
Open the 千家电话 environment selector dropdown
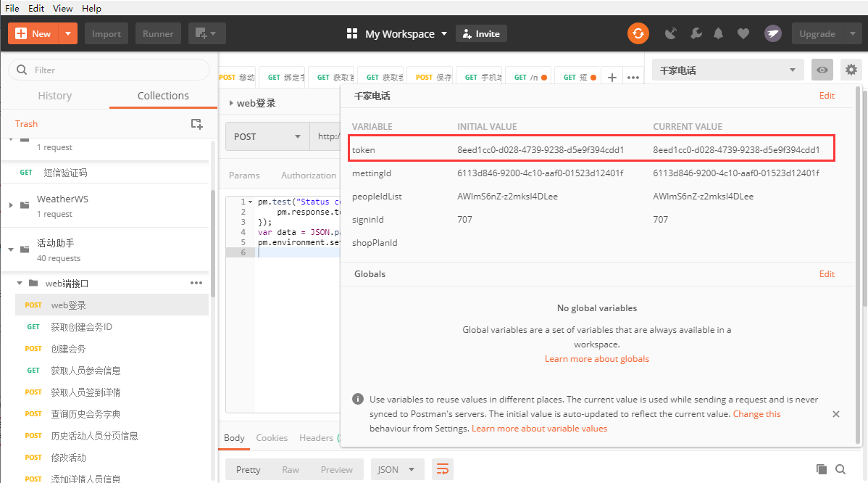coord(727,70)
